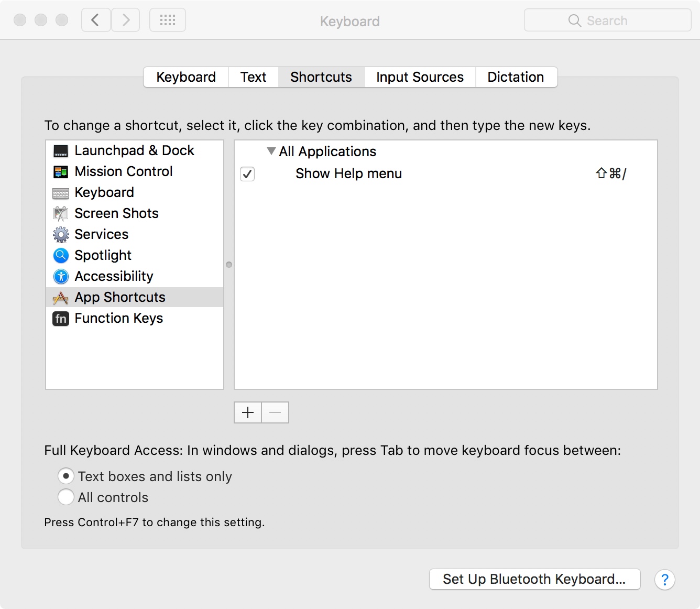
Task: Collapse the All Applications group
Action: point(271,151)
